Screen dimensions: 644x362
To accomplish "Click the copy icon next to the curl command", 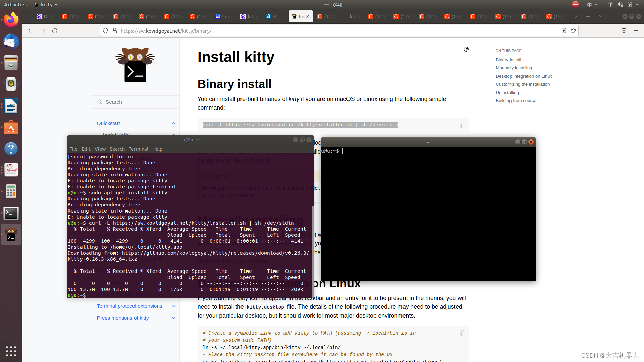I will [463, 125].
